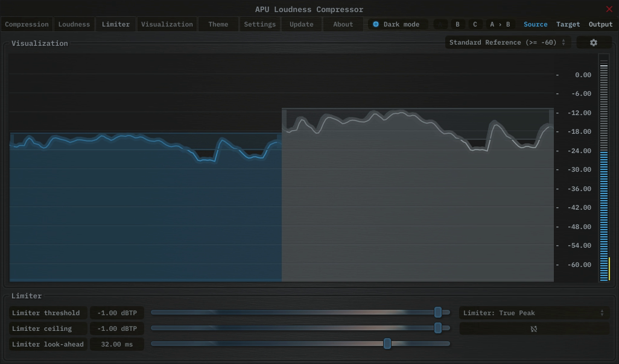Open the Theme tab
The height and width of the screenshot is (364, 619).
[218, 24]
